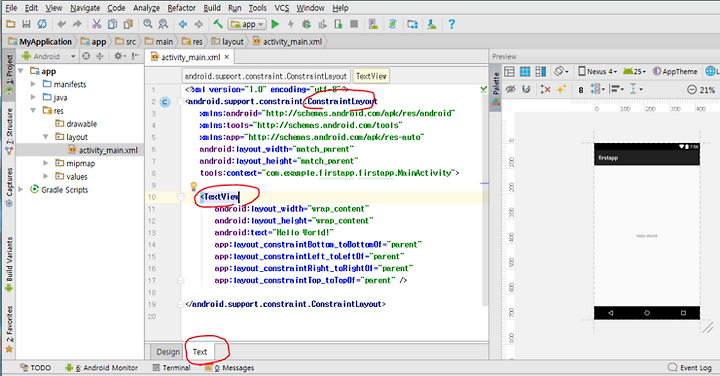
Task: Open the orientation rotate dropdown
Action: (562, 71)
